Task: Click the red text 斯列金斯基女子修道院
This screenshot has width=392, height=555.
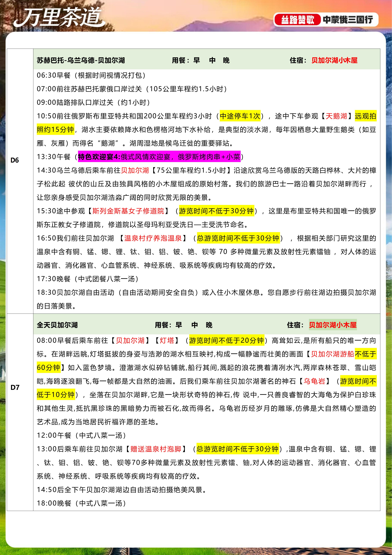Action: tap(128, 211)
